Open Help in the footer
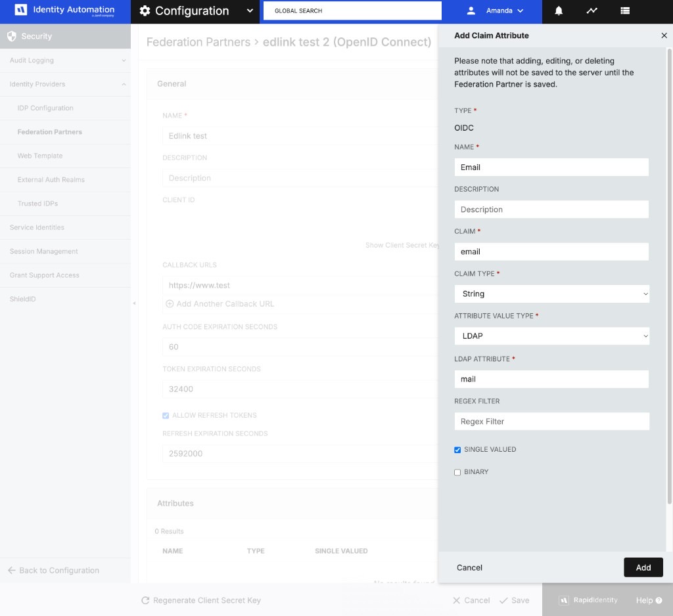Screen dimensions: 673x616 click(649, 600)
